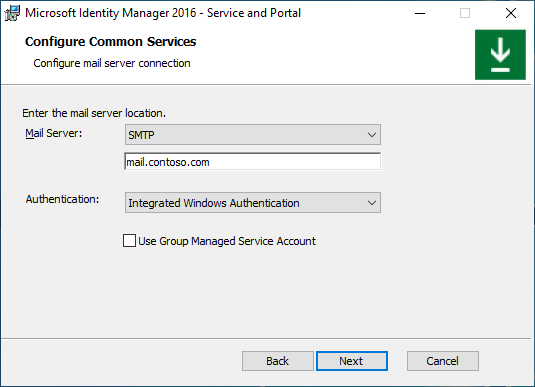This screenshot has height=387, width=535.
Task: Open the Authentication dropdown
Action: tap(253, 203)
